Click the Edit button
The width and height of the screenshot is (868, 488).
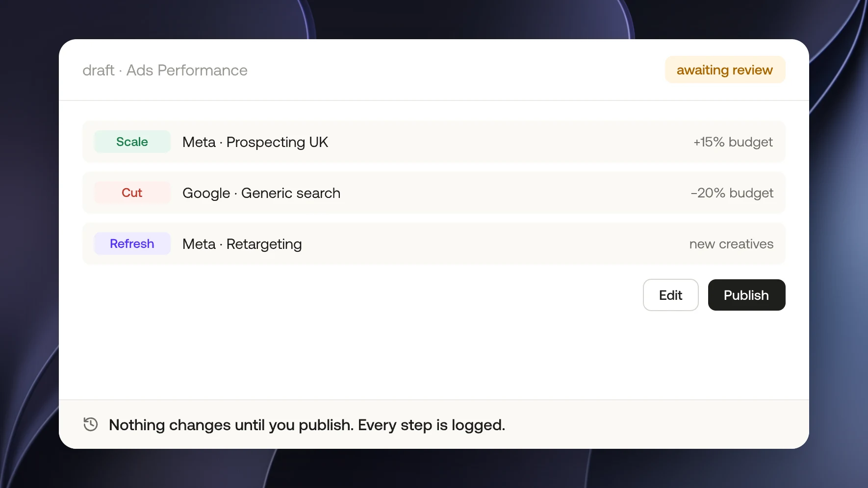click(670, 295)
